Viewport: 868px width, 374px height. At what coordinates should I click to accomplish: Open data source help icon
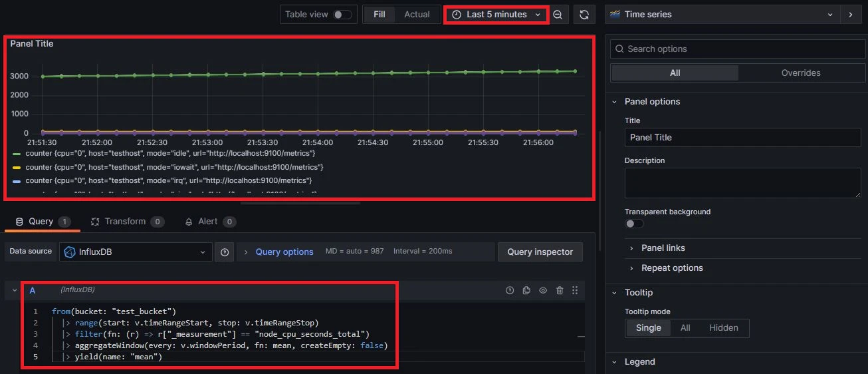pos(225,252)
